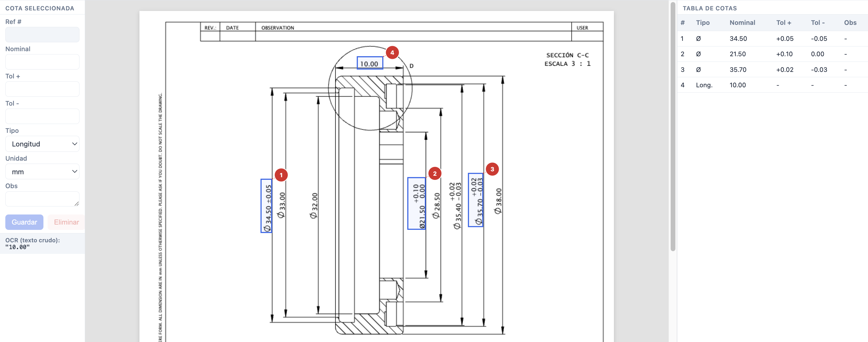
Task: Click the Nominal column header
Action: click(x=742, y=22)
